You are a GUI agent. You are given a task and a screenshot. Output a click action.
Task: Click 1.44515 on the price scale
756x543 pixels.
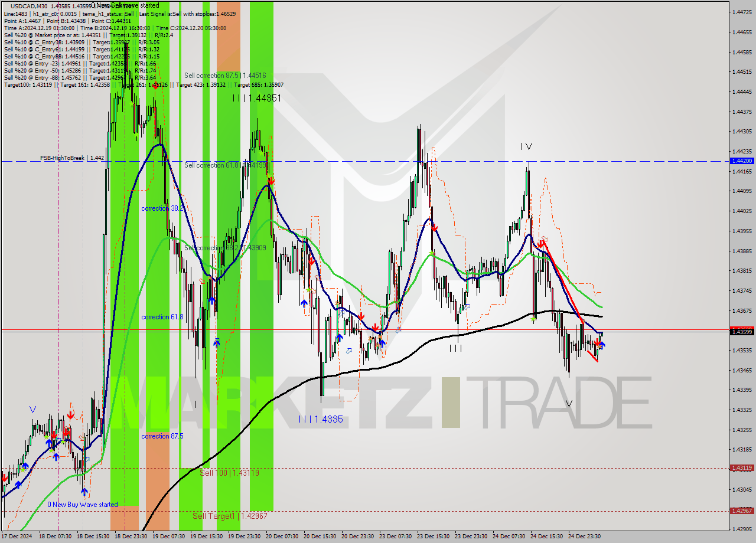coord(742,71)
